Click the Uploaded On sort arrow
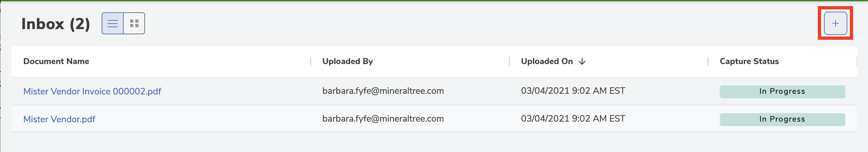This screenshot has height=152, width=868. pos(582,61)
